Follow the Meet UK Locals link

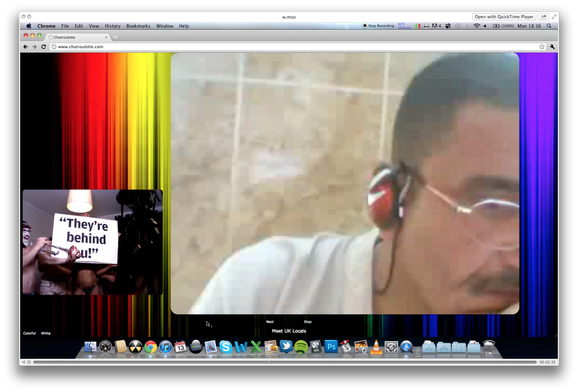tap(289, 331)
